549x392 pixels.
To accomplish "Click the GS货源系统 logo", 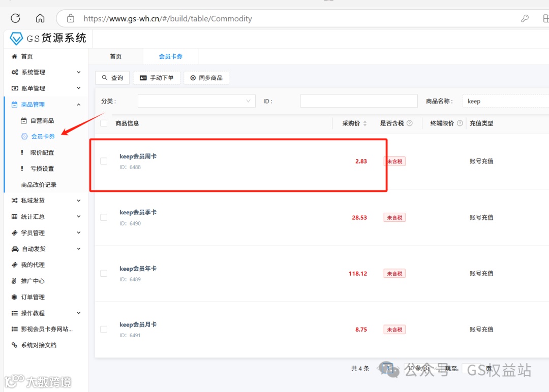I will (x=48, y=38).
